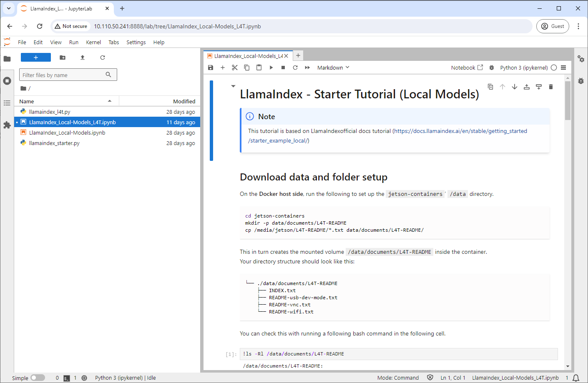The height and width of the screenshot is (383, 588).
Task: Open the Tabs menu
Action: (114, 42)
